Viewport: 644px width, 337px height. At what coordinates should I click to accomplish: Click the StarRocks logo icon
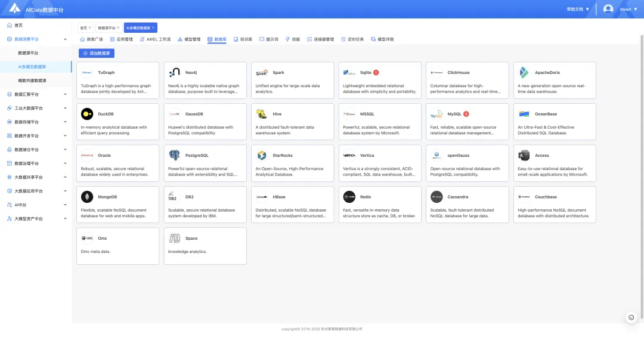point(262,155)
